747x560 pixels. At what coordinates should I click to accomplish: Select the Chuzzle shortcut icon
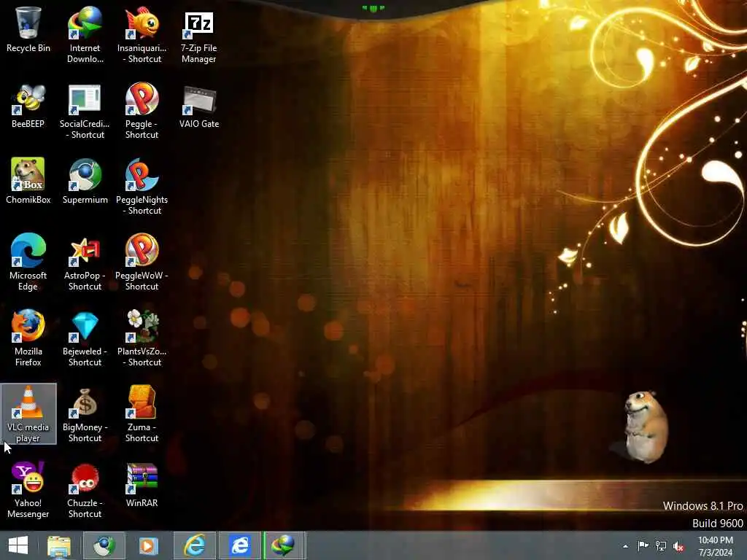[x=85, y=491]
